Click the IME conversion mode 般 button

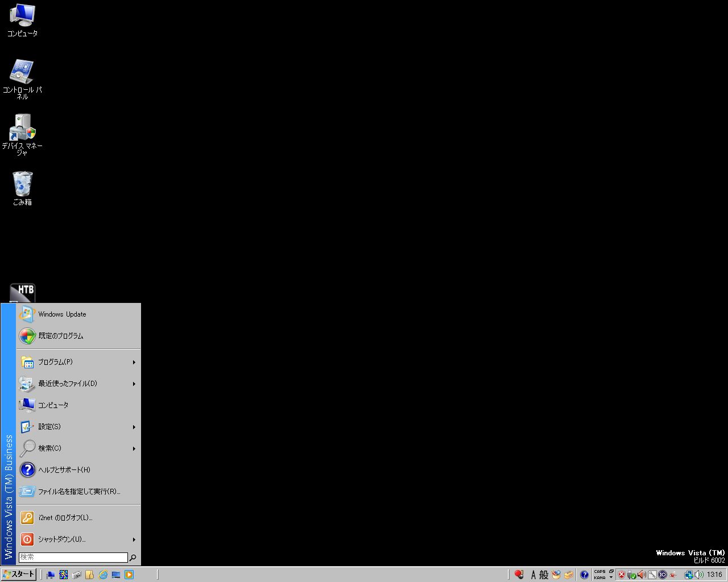(544, 575)
